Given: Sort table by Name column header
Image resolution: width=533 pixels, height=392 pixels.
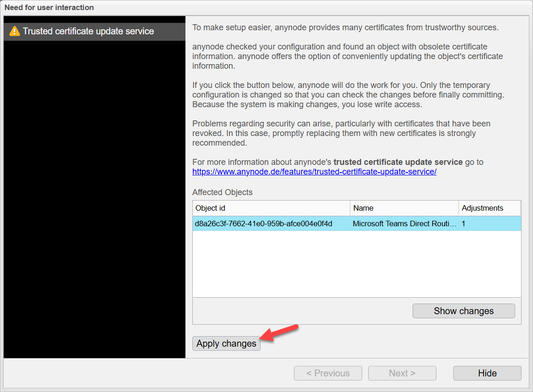Looking at the screenshot, I should [x=404, y=208].
